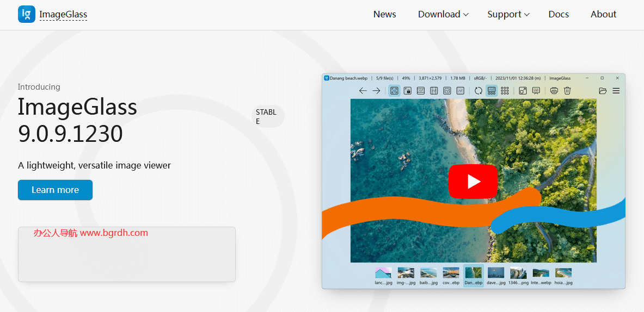
Task: Toggle the auto zoom mode button
Action: click(394, 91)
